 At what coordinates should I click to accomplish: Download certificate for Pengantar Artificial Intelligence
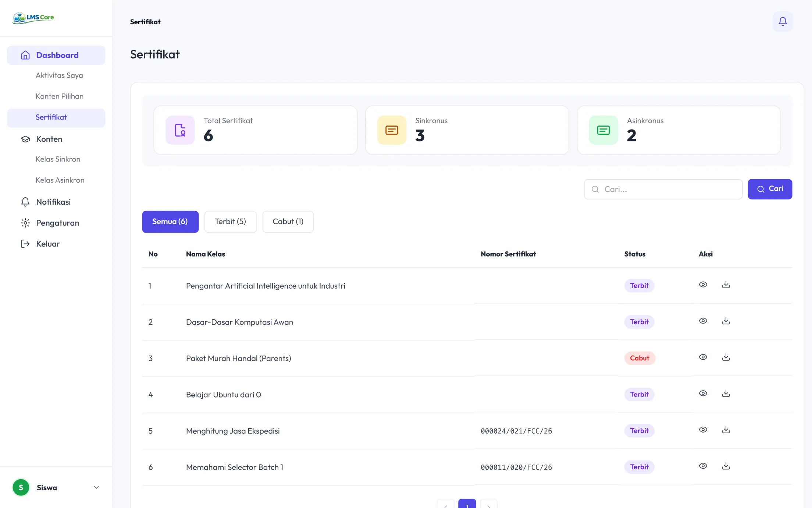tap(726, 285)
